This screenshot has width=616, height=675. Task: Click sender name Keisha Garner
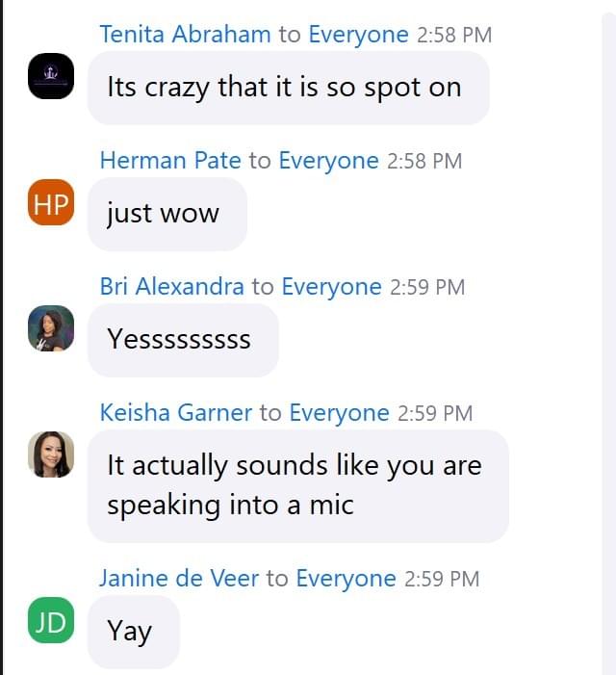tap(176, 412)
